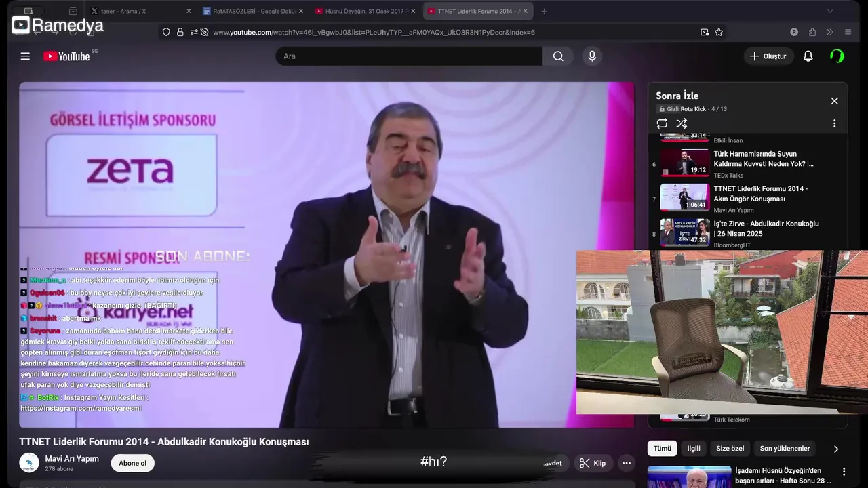Open İşadamı Hüsnü Özyeğin'den başarı sırları video
The width and height of the screenshot is (868, 488).
(783, 476)
